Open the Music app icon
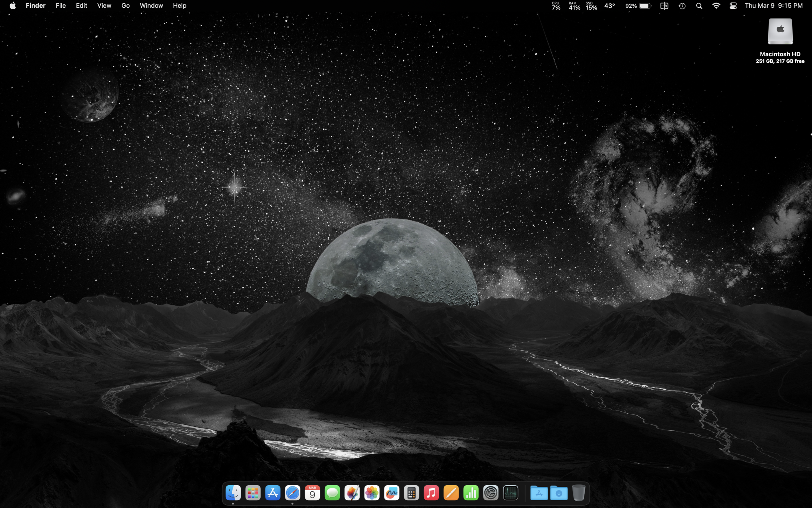 (431, 493)
